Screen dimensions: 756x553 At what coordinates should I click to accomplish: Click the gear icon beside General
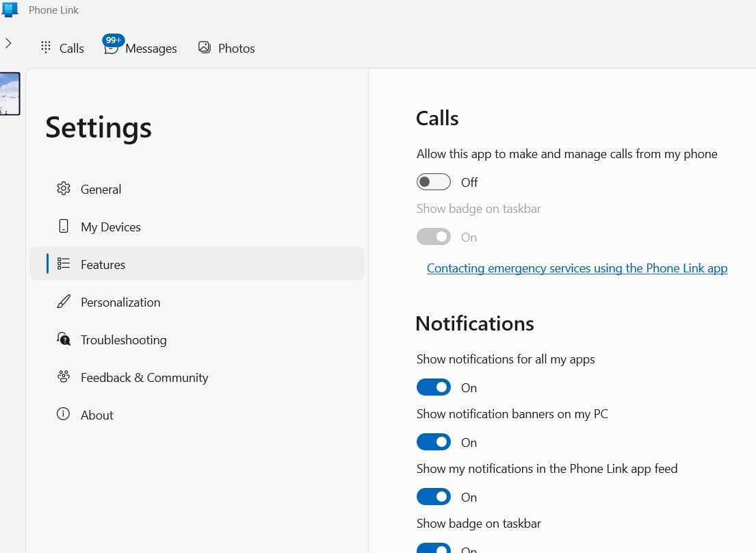pos(64,189)
